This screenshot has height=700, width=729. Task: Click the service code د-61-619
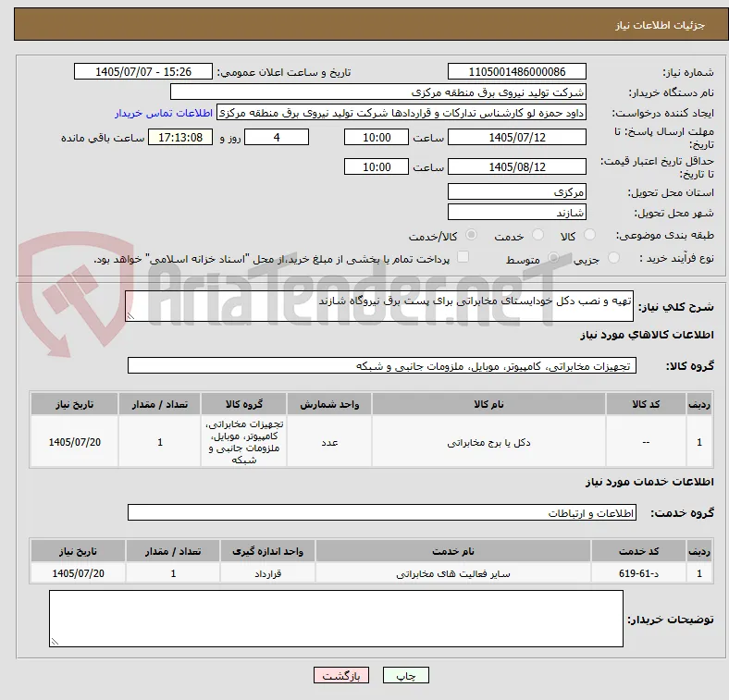(x=638, y=573)
